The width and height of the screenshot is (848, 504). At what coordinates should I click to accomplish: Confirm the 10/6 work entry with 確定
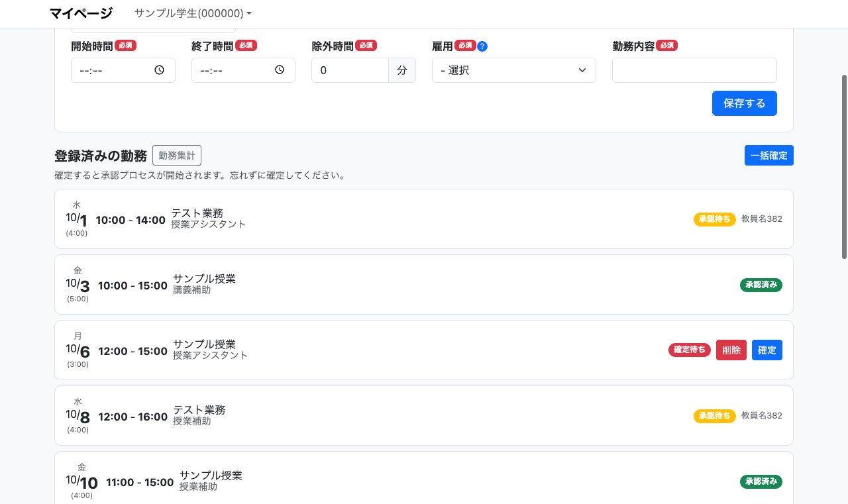767,350
